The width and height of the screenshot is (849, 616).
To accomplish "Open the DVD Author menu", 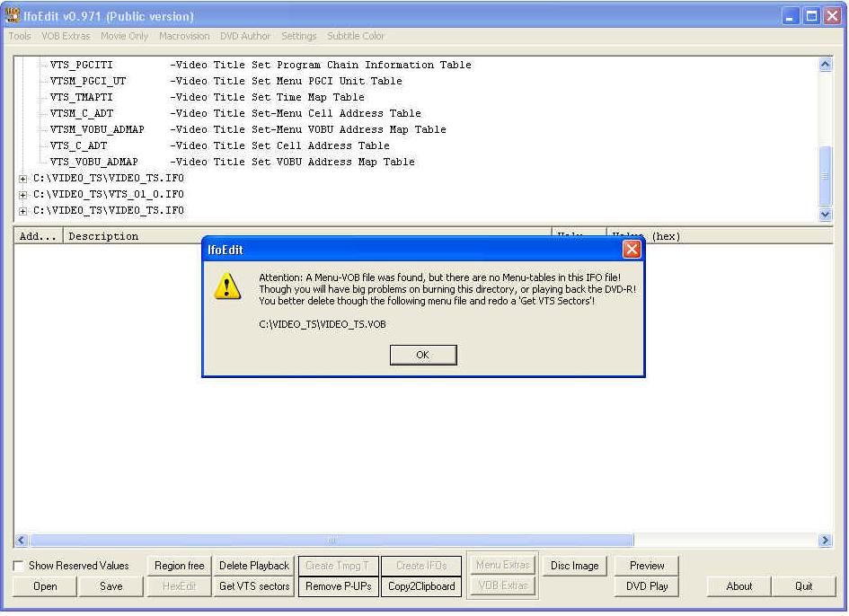I will [244, 36].
